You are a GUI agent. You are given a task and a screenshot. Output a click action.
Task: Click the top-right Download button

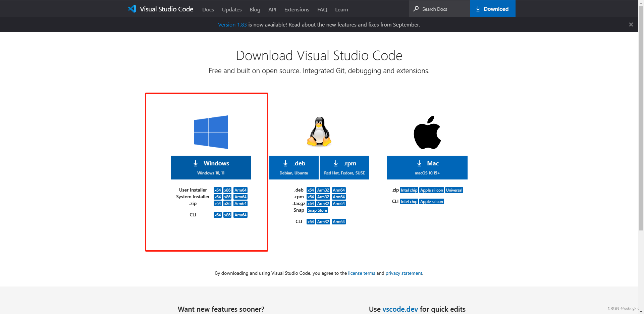pos(493,9)
